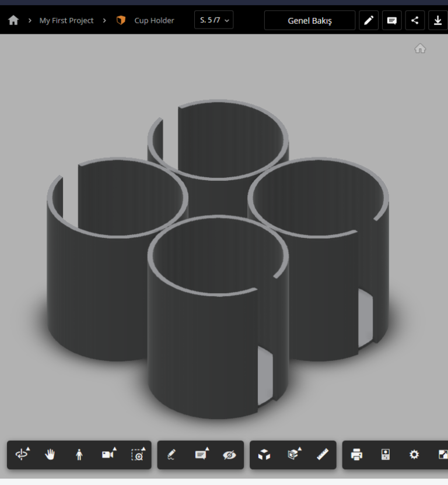Open explode model options
The height and width of the screenshot is (485, 448).
pos(293,455)
